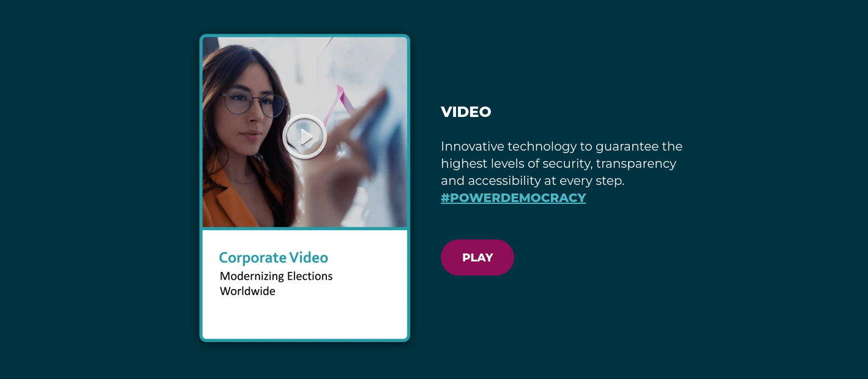
Task: Click the words accessibility at every step
Action: pyautogui.click(x=545, y=181)
